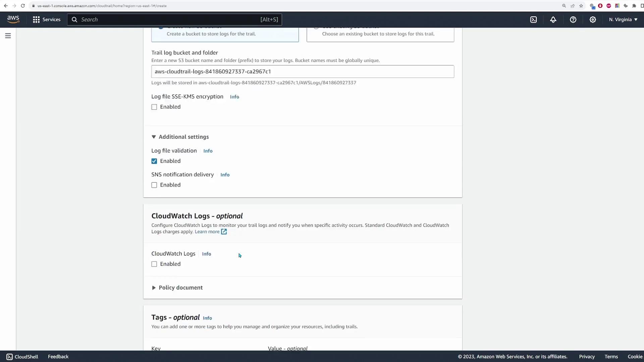Click the browser reload button

click(23, 6)
